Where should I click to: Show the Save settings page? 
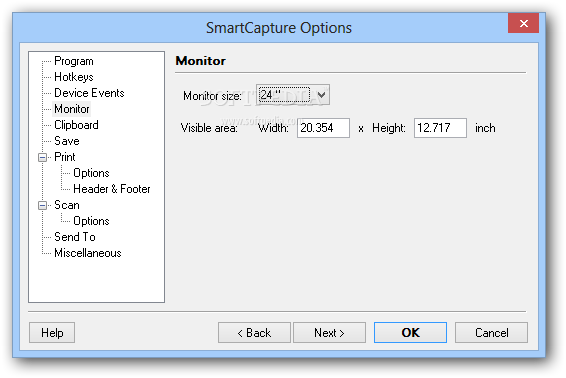67,141
